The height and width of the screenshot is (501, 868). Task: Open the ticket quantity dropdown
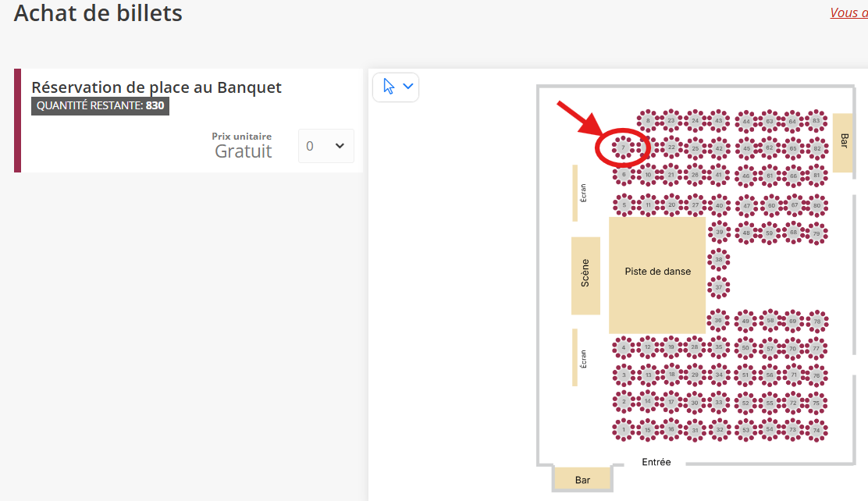pyautogui.click(x=326, y=146)
